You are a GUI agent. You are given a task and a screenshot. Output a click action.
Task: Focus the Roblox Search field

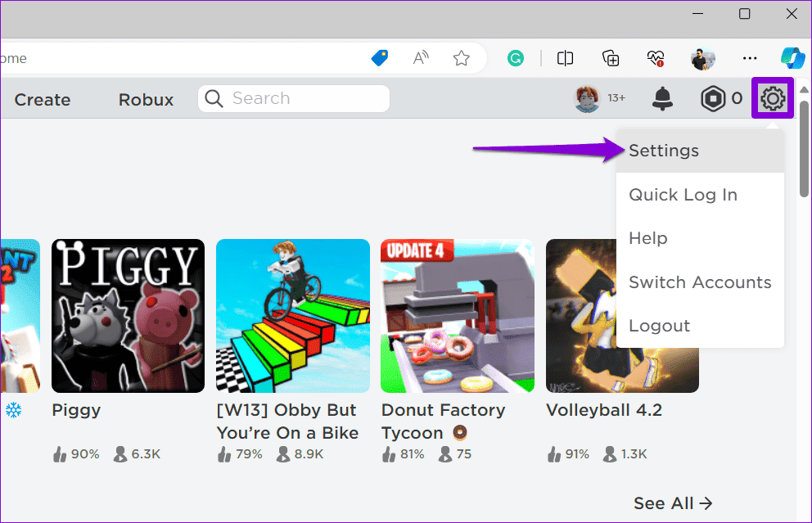coord(294,98)
